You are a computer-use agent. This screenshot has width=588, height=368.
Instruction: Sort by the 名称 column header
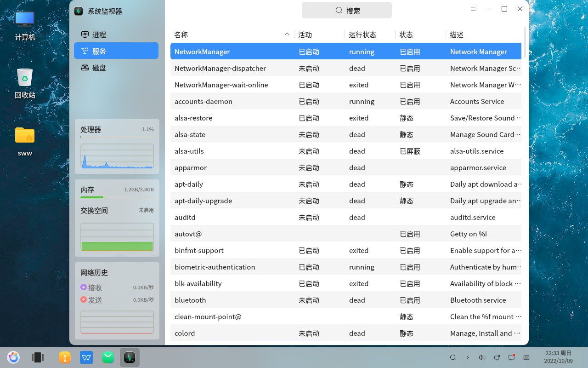tap(232, 34)
